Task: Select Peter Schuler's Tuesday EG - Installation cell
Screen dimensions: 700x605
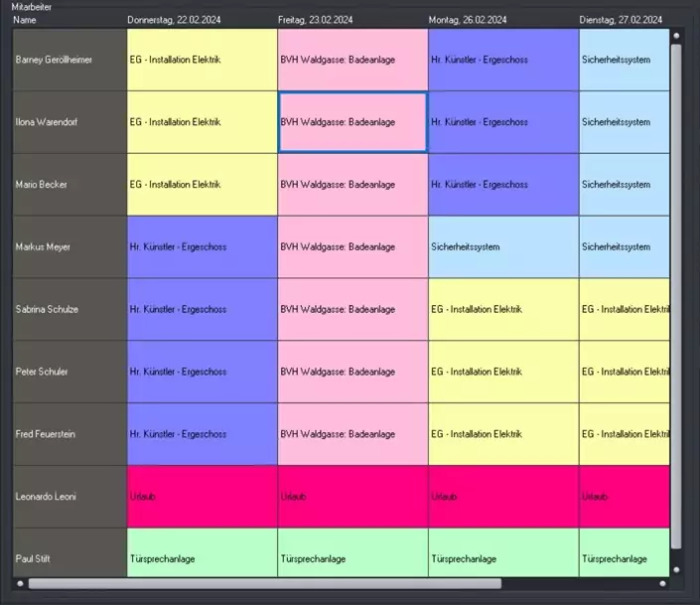Action: 625,372
